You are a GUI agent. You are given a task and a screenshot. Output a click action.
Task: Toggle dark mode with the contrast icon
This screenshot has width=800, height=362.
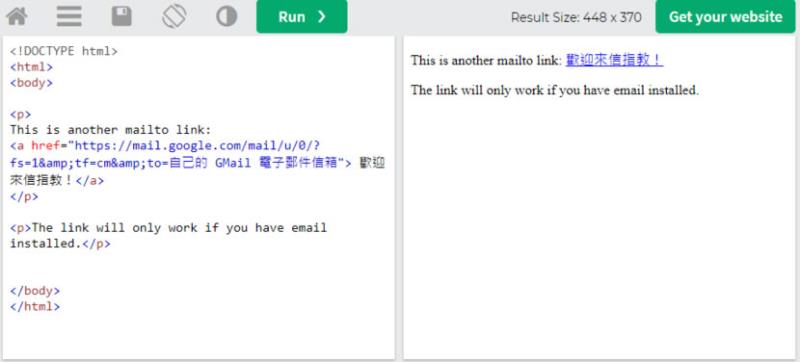[227, 16]
